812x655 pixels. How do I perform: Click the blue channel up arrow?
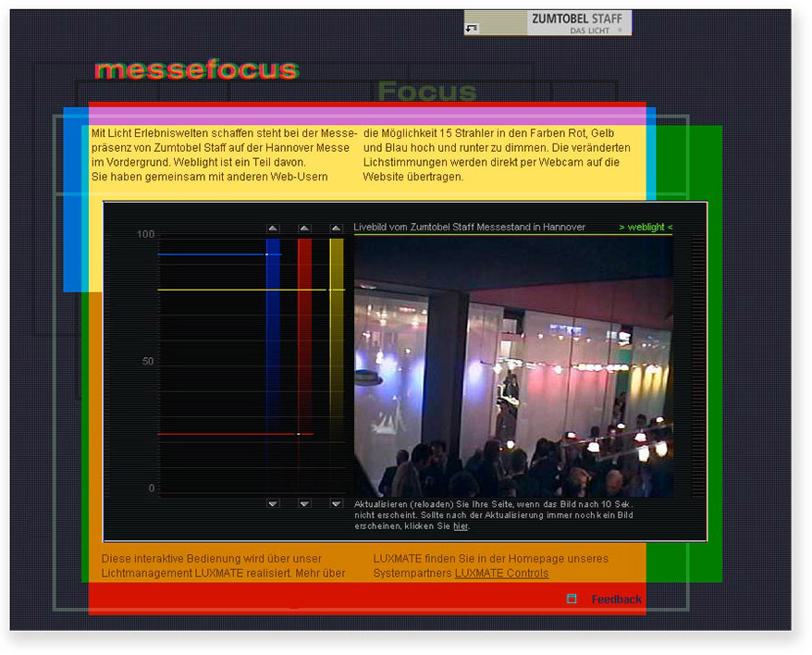pos(273,228)
